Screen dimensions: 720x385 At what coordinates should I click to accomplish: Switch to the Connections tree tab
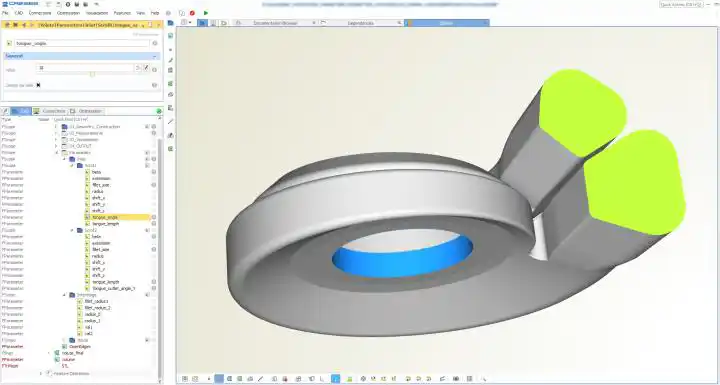click(51, 111)
